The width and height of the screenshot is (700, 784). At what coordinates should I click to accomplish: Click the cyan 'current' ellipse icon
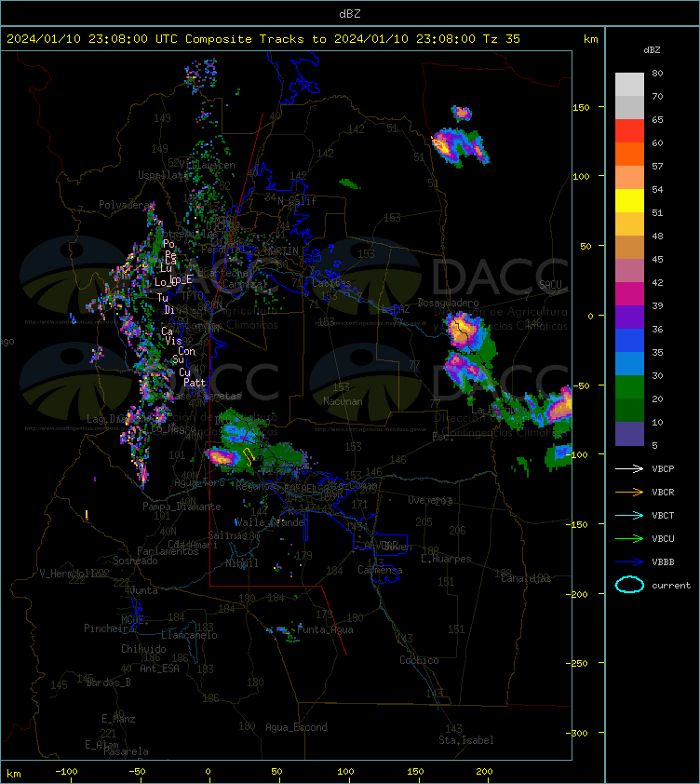(x=629, y=585)
